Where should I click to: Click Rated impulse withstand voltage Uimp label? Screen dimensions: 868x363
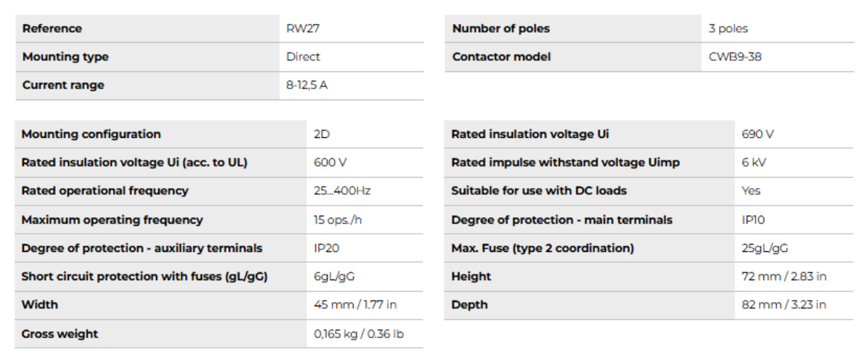565,163
